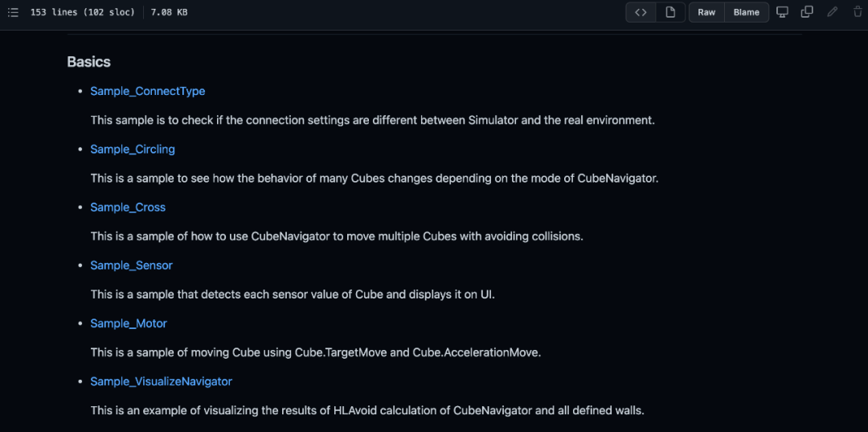Image resolution: width=868 pixels, height=432 pixels.
Task: Open file in GitHub Desktop icon
Action: tap(782, 12)
